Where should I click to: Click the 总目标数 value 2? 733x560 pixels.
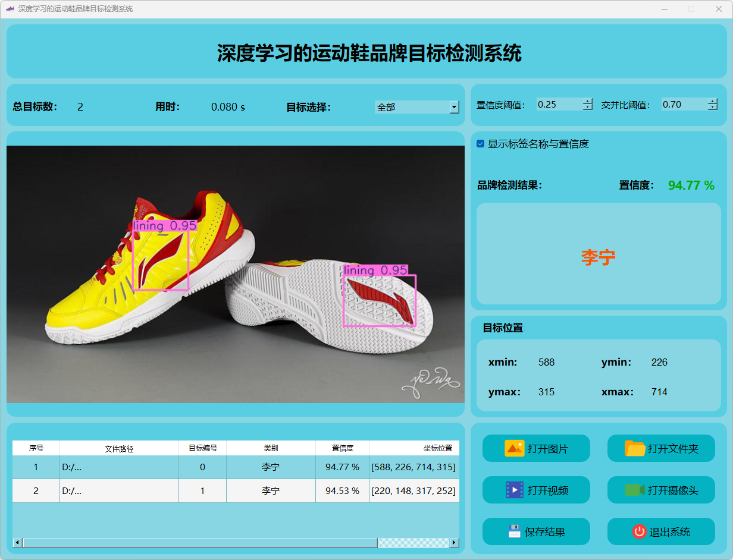(80, 107)
